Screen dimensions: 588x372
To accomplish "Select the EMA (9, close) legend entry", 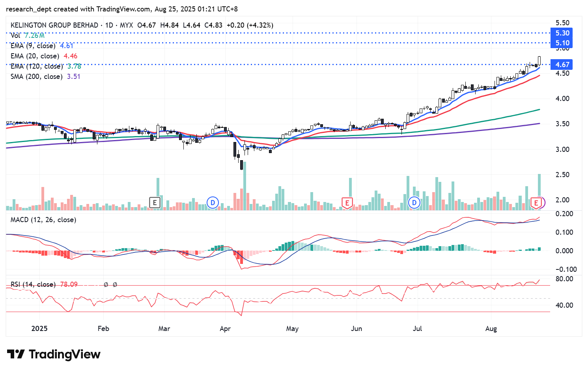I will [x=42, y=46].
